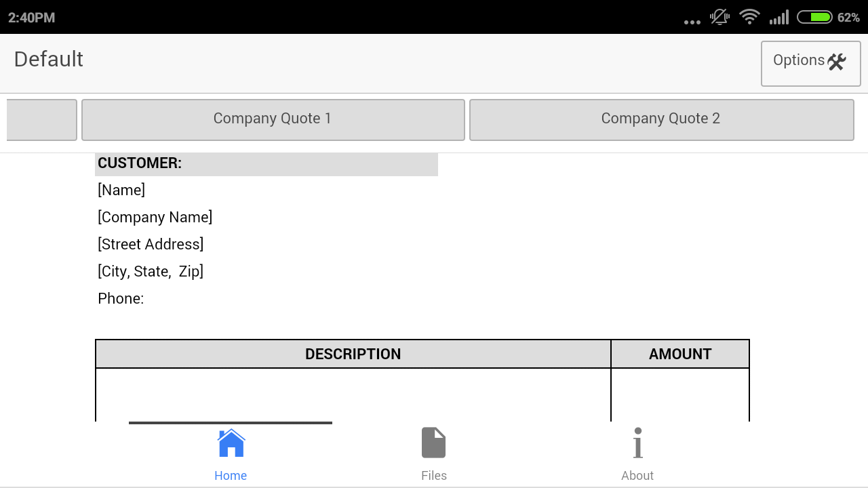This screenshot has width=868, height=488.
Task: Open the About info icon
Action: click(637, 444)
